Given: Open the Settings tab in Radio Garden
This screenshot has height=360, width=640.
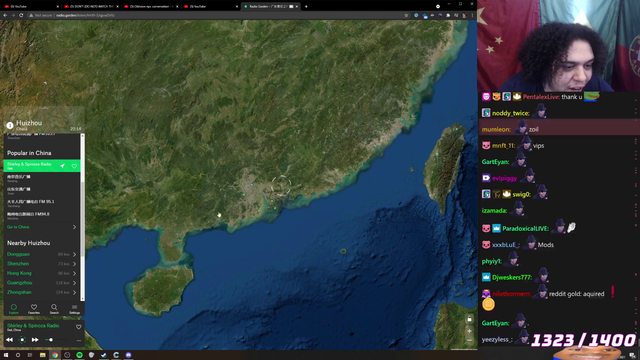Looking at the screenshot, I should (74, 309).
